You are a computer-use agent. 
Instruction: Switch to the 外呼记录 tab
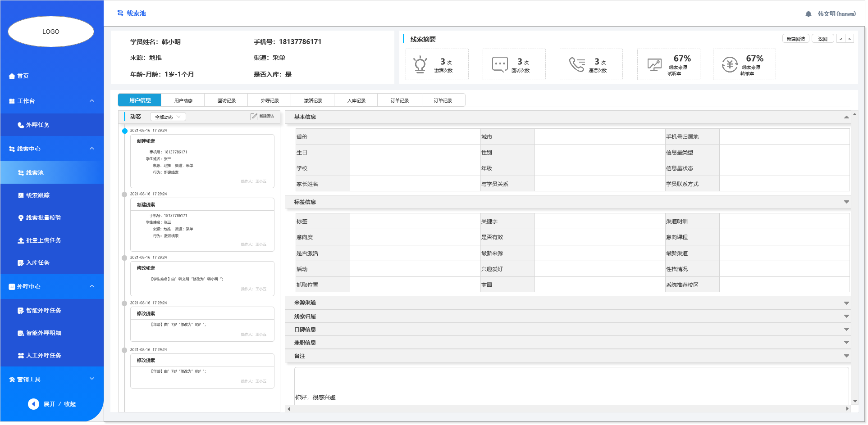[270, 100]
